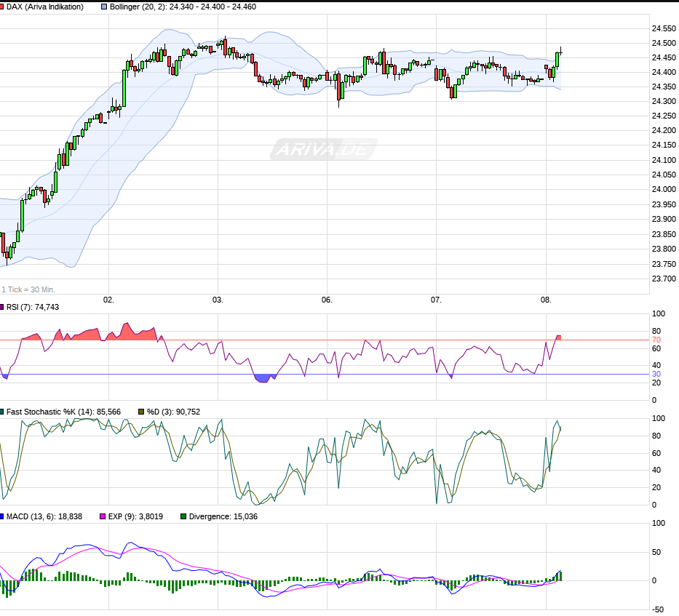Screen dimensions: 679x616
Task: Select the DAX (Ariva Indikation) label
Action: click(46, 7)
